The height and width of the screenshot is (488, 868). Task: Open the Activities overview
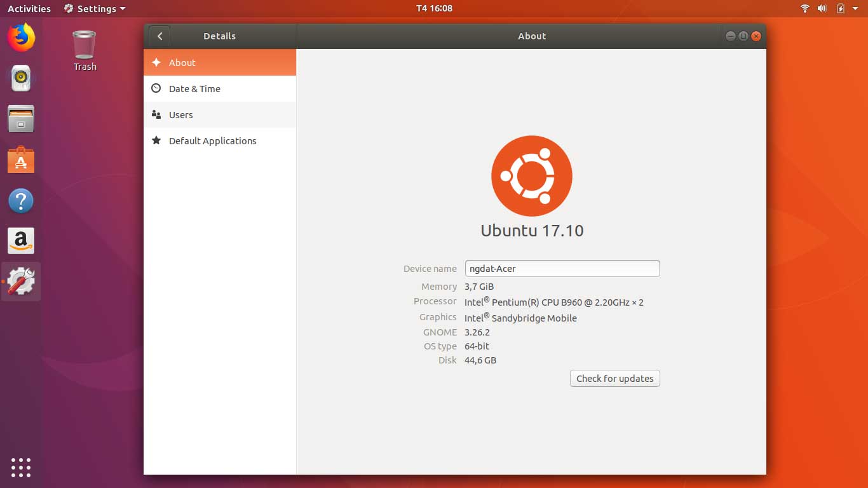[x=29, y=8]
